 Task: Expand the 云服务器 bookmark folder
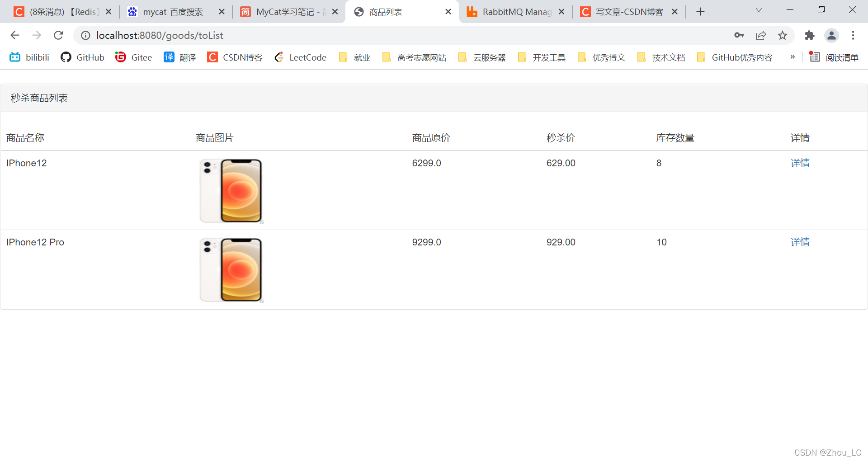pyautogui.click(x=482, y=57)
